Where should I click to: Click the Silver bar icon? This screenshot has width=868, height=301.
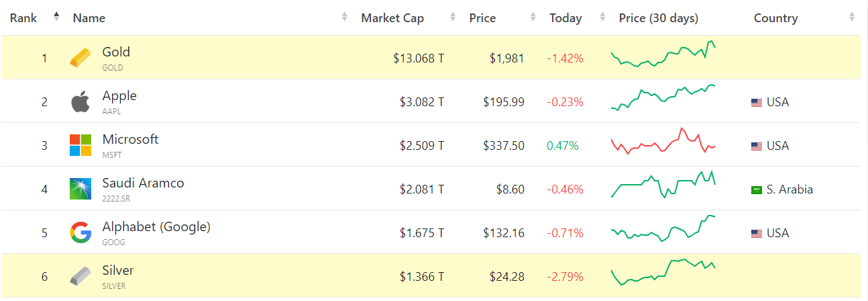(x=80, y=276)
